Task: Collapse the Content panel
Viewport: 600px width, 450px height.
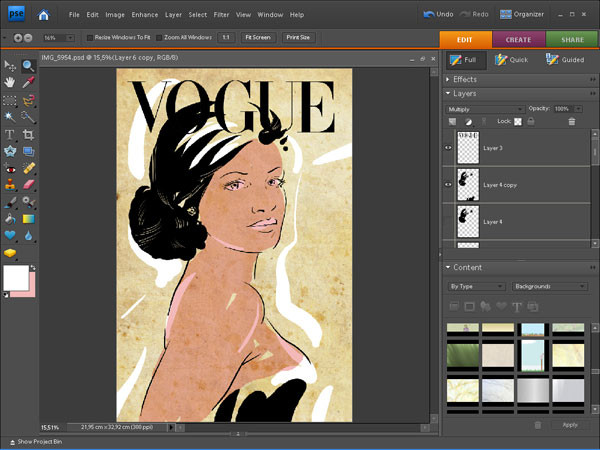Action: 448,267
